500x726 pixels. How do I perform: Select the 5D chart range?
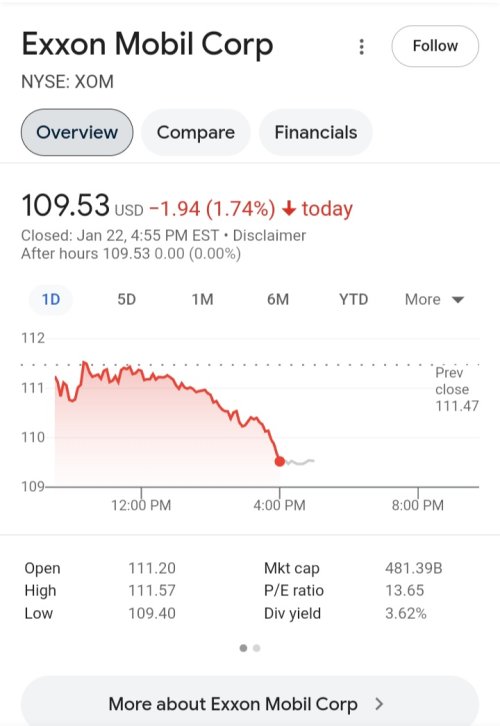click(126, 300)
